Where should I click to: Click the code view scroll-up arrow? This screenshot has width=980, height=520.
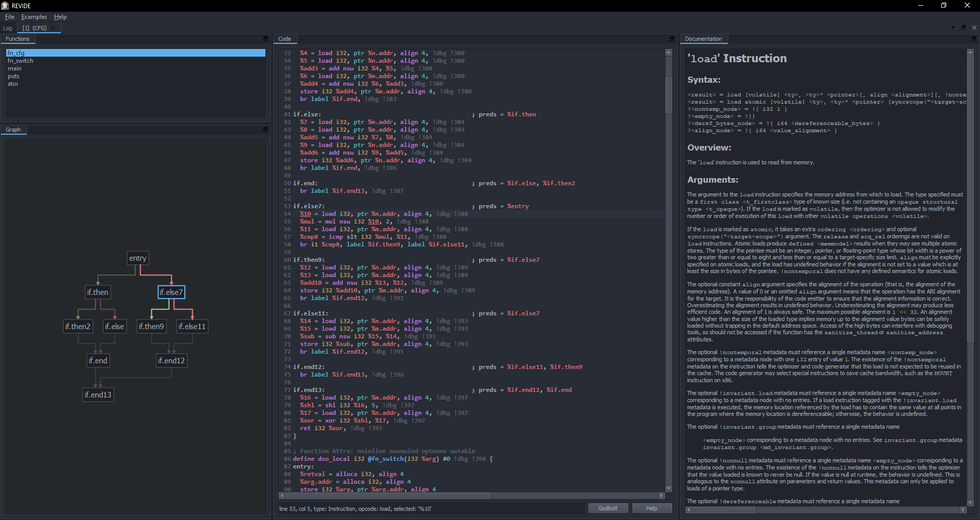click(669, 53)
